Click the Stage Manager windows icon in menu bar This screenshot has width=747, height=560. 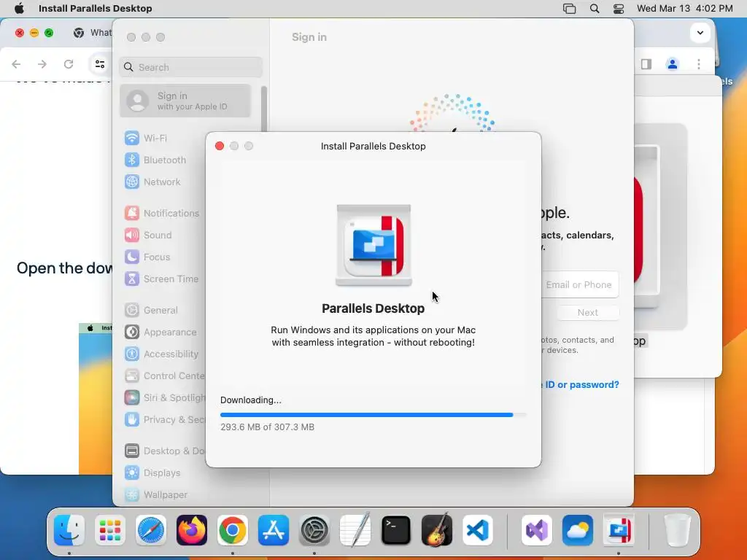(569, 8)
